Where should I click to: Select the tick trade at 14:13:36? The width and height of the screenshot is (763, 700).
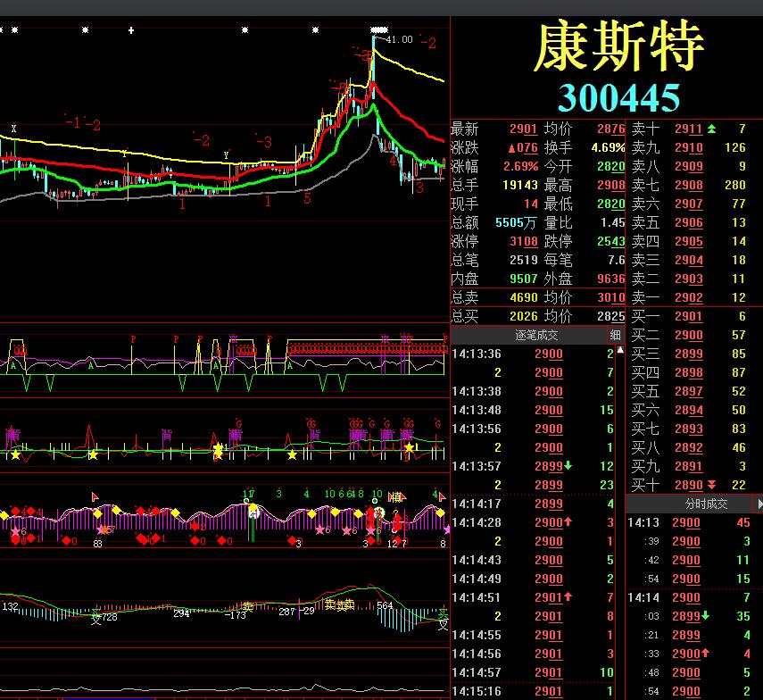click(x=533, y=354)
